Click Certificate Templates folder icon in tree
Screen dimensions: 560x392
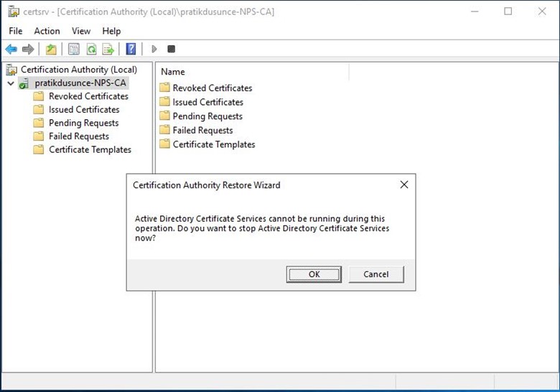[x=39, y=149]
